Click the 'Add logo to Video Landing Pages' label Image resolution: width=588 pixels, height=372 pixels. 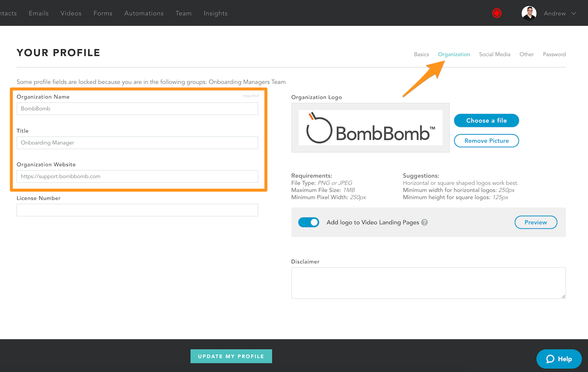(x=373, y=223)
